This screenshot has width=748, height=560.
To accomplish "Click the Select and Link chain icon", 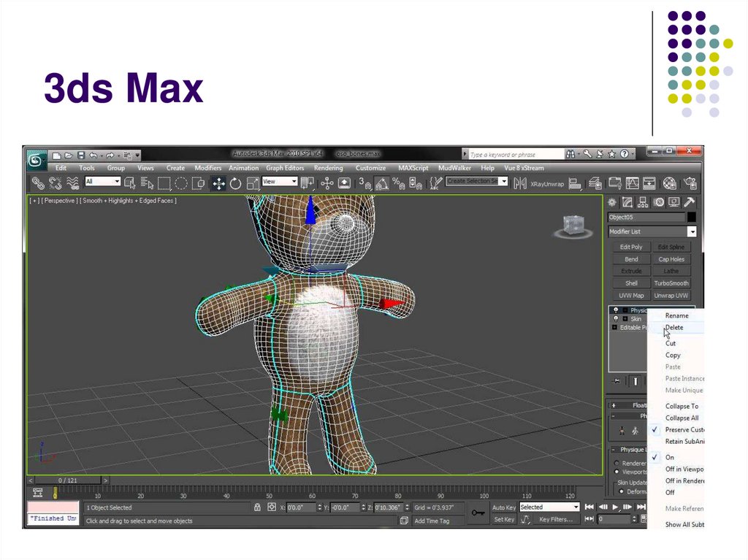I will 37,183.
